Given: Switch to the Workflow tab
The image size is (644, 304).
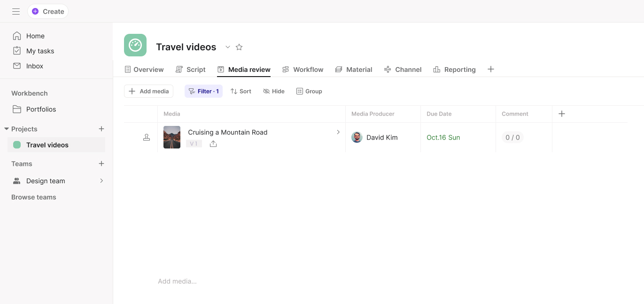Looking at the screenshot, I should click(303, 70).
